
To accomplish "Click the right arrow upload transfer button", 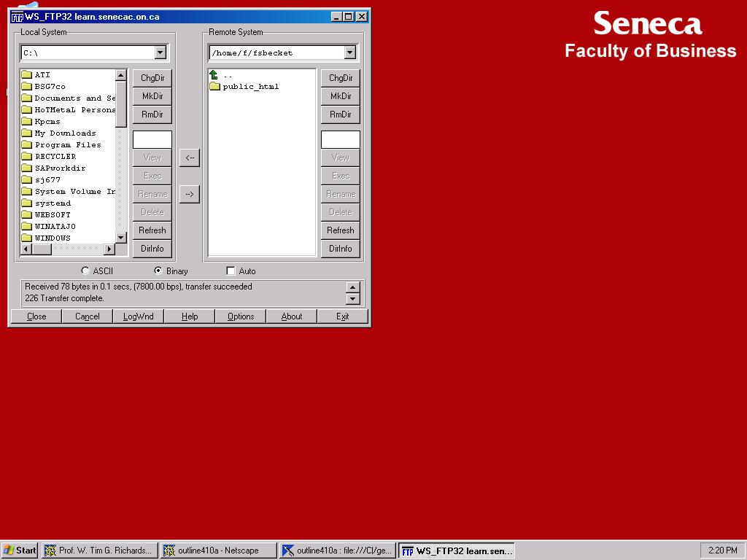I will 190,194.
